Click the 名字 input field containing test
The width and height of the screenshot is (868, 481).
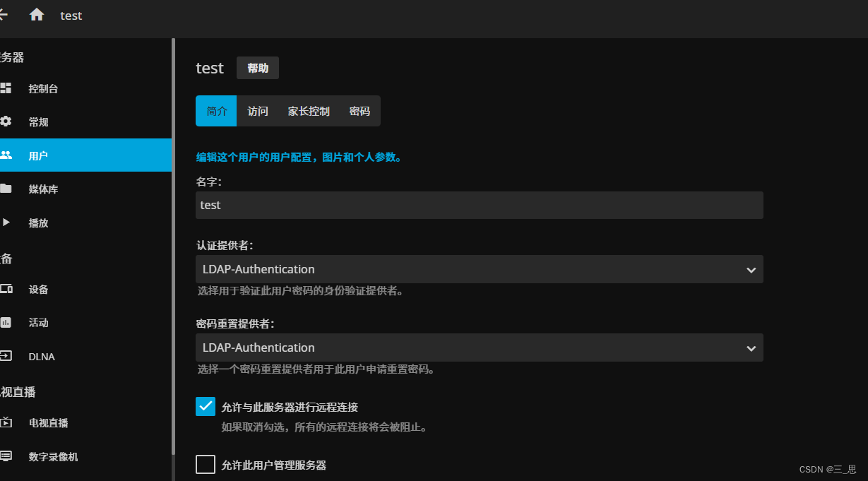(479, 205)
